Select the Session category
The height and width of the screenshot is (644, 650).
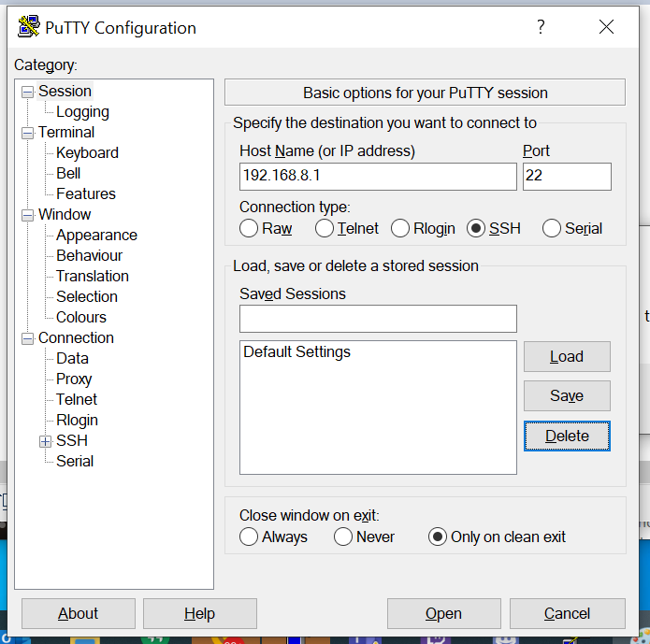coord(65,92)
